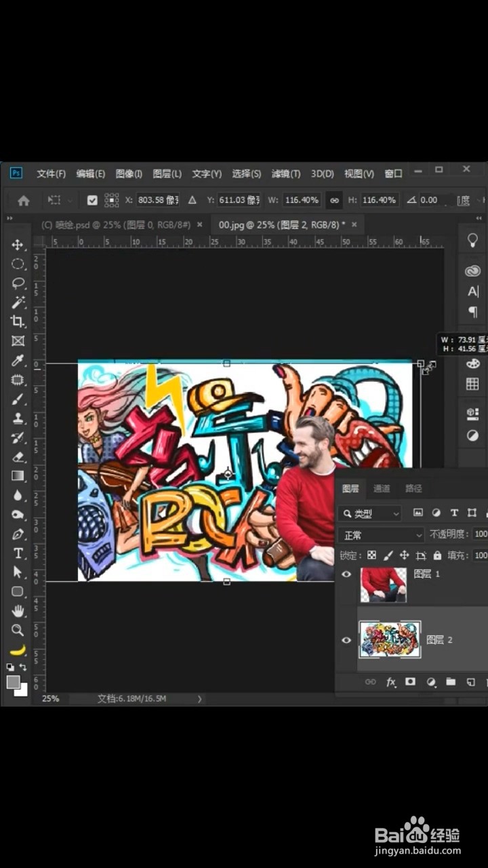Select the Elliptical Marquee tool
The width and height of the screenshot is (488, 868).
coord(18,264)
